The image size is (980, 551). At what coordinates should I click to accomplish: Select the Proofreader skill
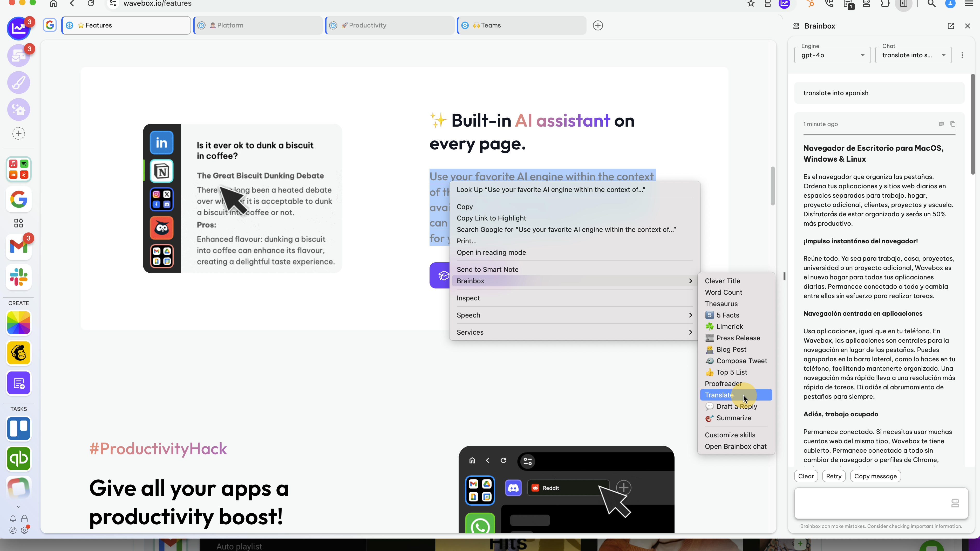coord(736,384)
